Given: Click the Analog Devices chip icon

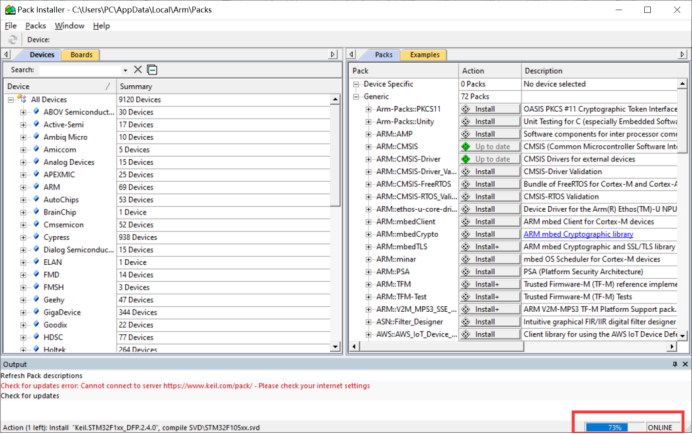Looking at the screenshot, I should pos(36,162).
